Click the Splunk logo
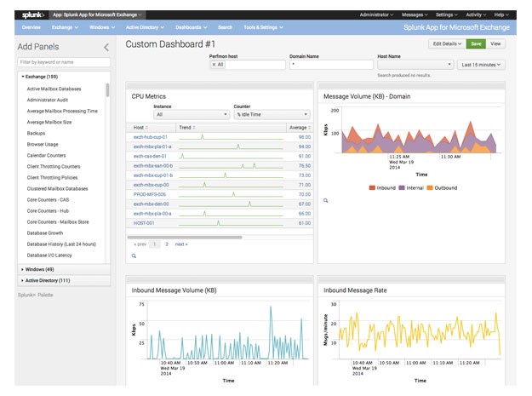532x396 pixels. tap(33, 14)
